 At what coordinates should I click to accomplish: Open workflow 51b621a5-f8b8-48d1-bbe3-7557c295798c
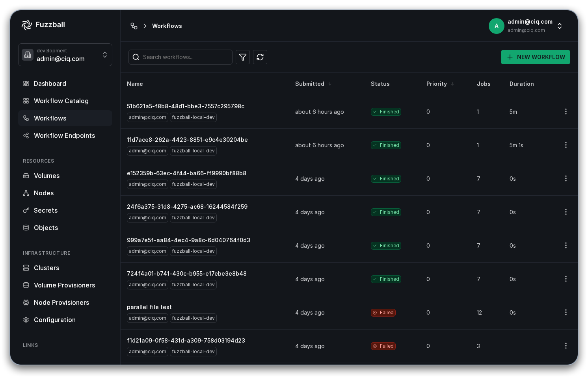pyautogui.click(x=186, y=106)
